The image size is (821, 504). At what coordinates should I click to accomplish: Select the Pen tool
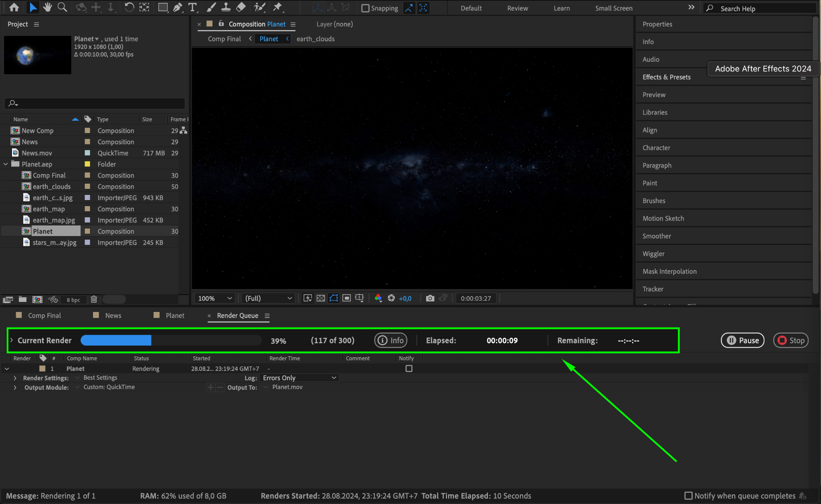click(178, 7)
